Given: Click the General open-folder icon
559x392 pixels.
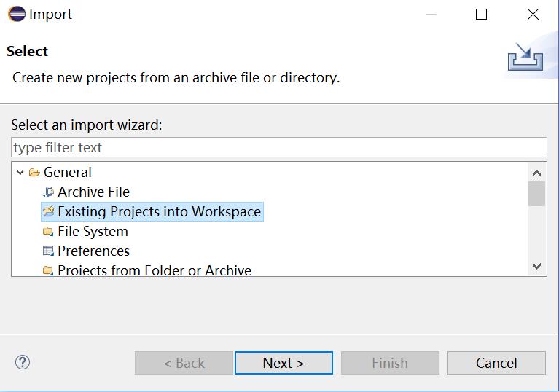Looking at the screenshot, I should (34, 173).
